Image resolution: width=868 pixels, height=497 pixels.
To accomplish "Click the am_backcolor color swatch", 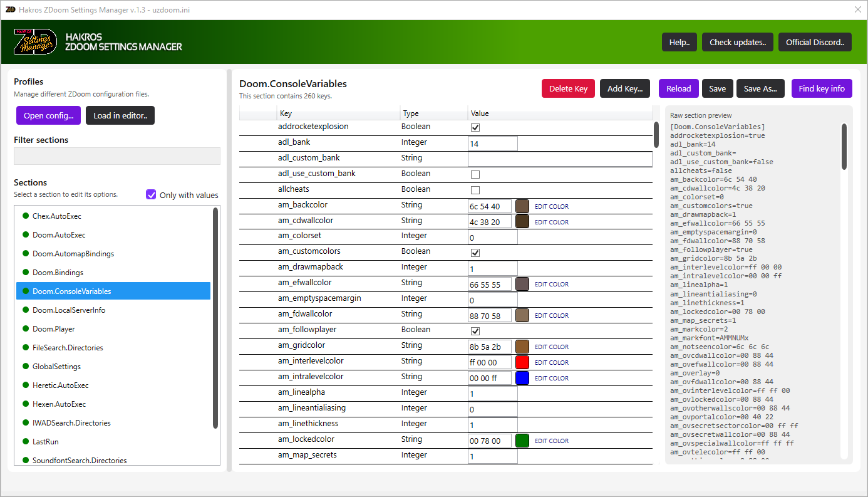I will click(x=522, y=206).
